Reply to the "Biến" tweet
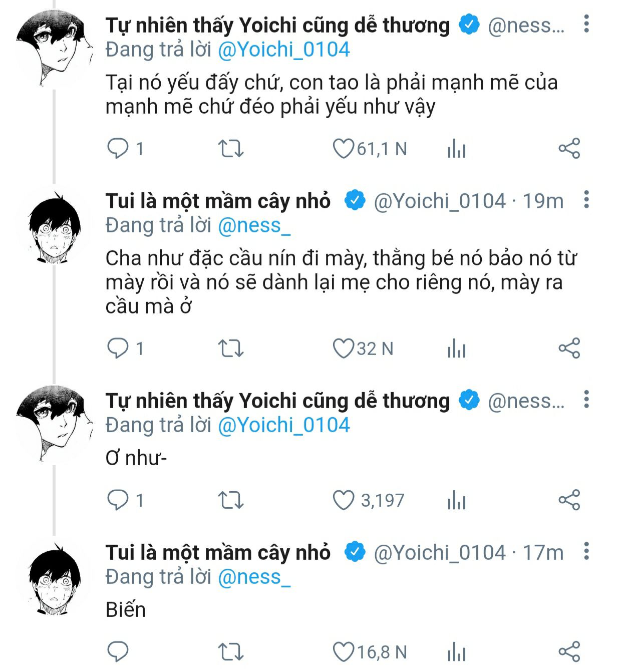Image resolution: width=618 pixels, height=672 pixels. pos(118,652)
